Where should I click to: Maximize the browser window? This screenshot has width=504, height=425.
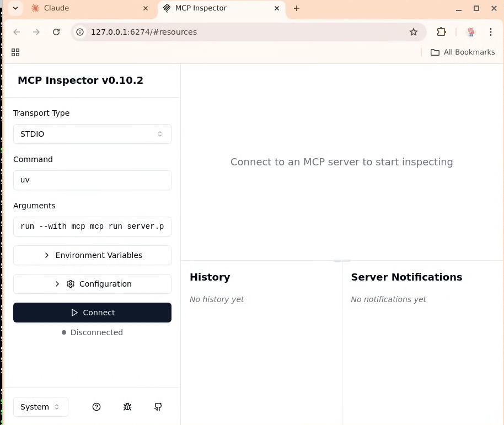click(x=476, y=8)
